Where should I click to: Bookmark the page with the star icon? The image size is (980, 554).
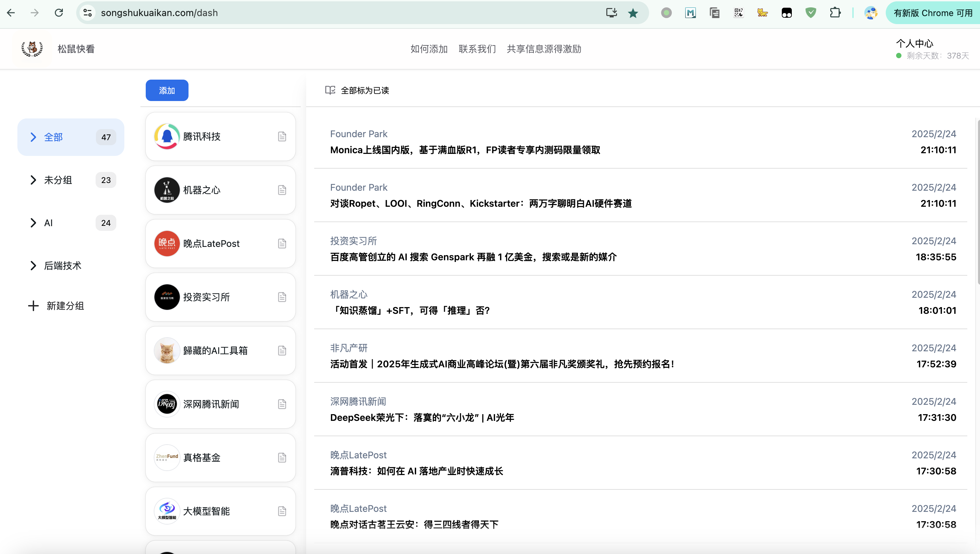click(633, 13)
